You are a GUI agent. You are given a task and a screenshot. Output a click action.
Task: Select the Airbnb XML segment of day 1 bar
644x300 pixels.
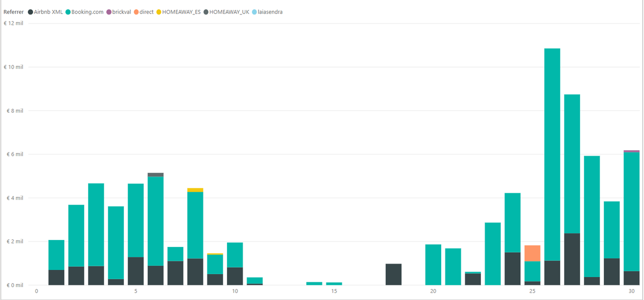(56, 277)
